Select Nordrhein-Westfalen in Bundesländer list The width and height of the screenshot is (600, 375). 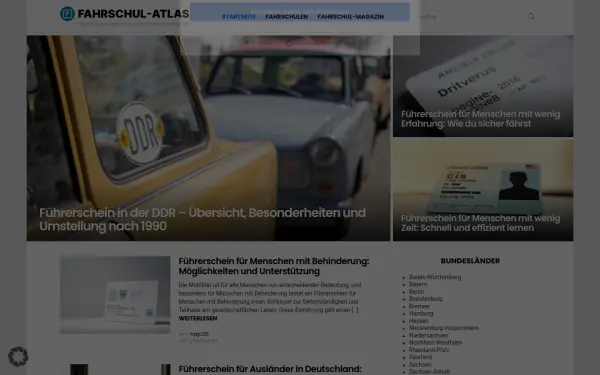click(x=435, y=342)
